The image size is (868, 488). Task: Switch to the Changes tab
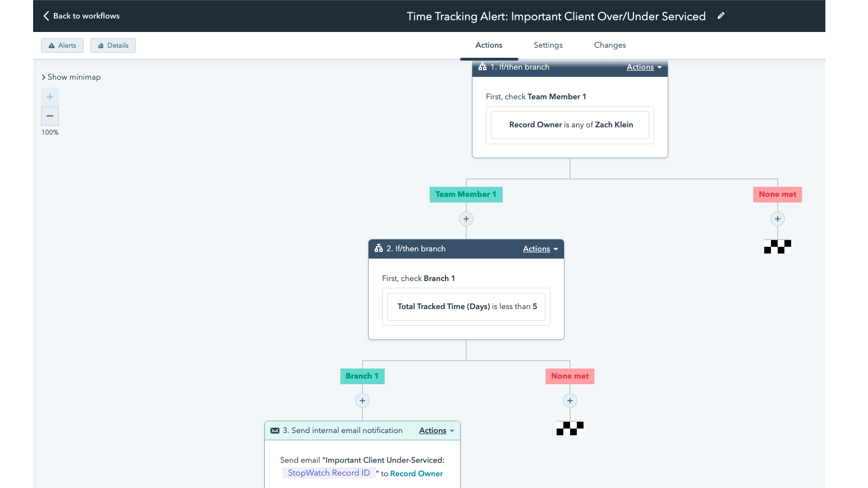(609, 45)
